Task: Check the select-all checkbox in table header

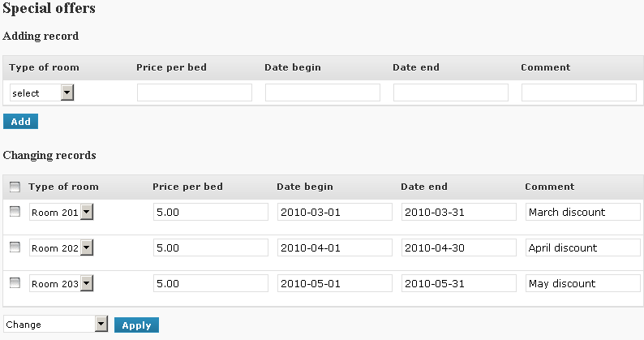Action: pyautogui.click(x=15, y=187)
